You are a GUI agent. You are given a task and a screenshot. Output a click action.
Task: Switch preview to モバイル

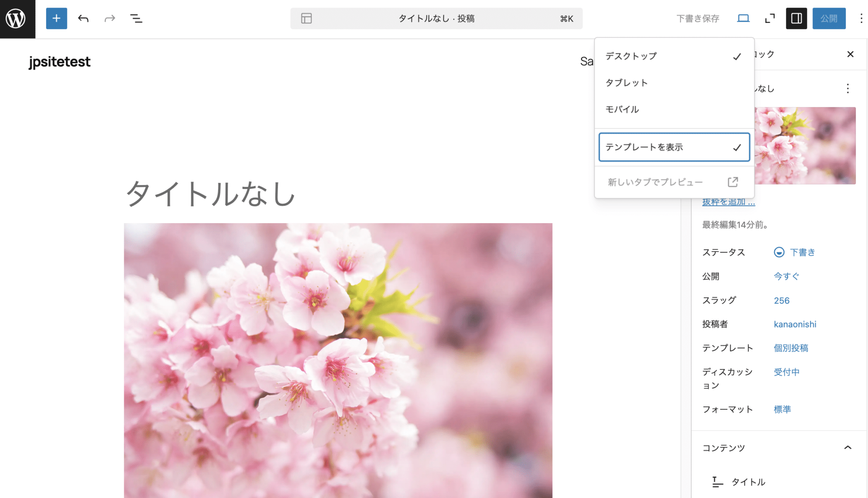coord(622,109)
